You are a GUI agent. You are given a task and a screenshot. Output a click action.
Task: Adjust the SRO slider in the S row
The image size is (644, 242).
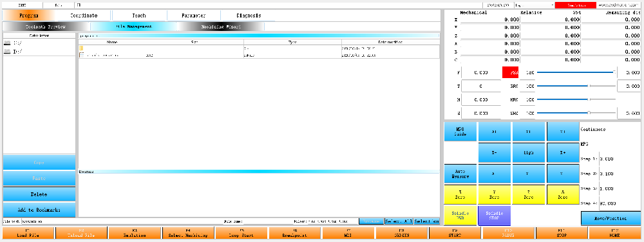(576, 112)
